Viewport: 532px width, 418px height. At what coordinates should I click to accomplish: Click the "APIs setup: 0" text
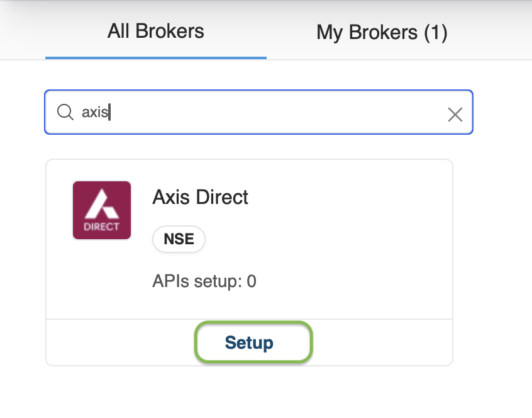pyautogui.click(x=204, y=281)
